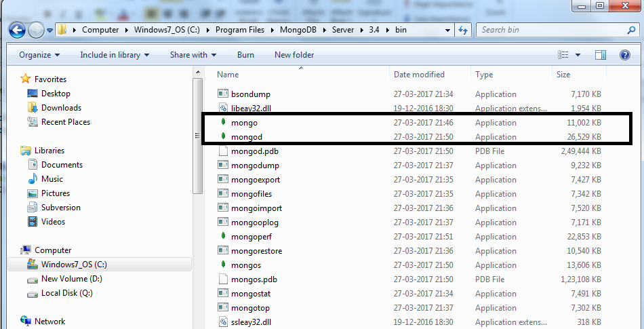Click the search magnifier icon
This screenshot has width=644, height=329.
(632, 30)
